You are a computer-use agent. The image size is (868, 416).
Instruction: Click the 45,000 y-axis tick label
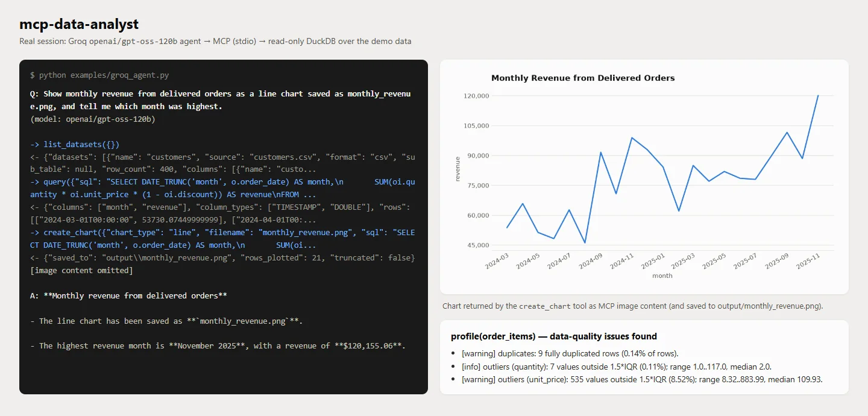coord(478,245)
